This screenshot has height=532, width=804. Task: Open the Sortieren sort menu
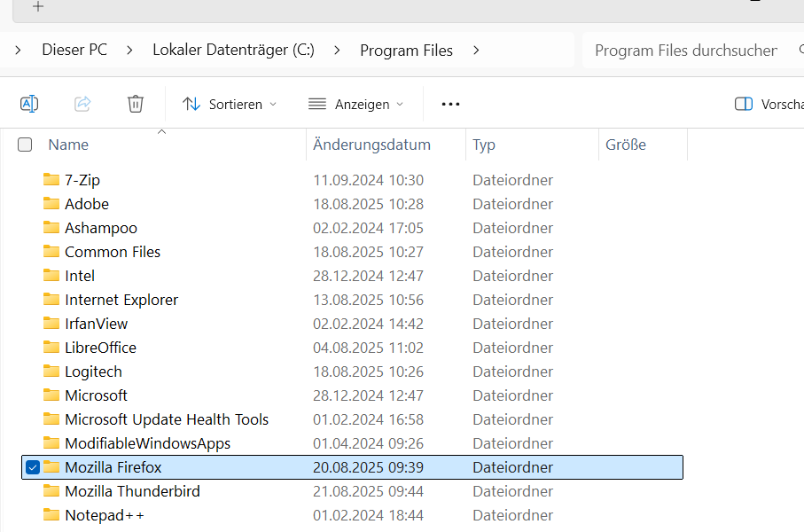click(230, 104)
